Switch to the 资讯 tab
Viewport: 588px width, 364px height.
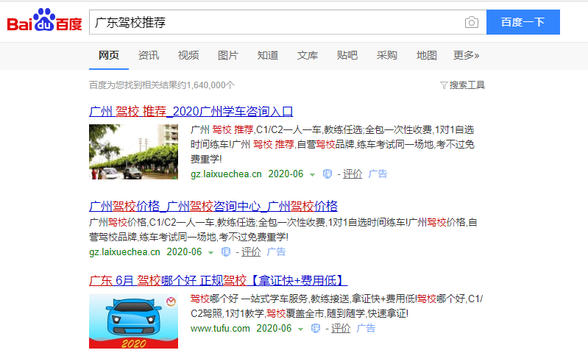(149, 55)
